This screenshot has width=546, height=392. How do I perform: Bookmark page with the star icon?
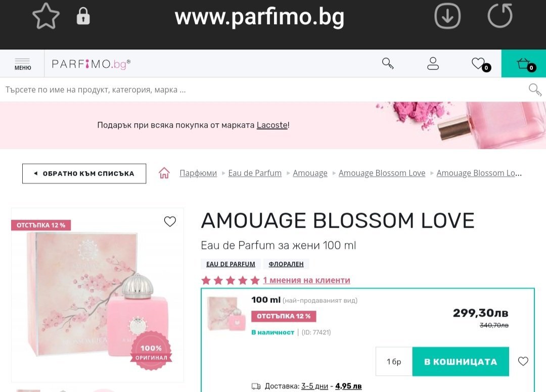point(46,16)
